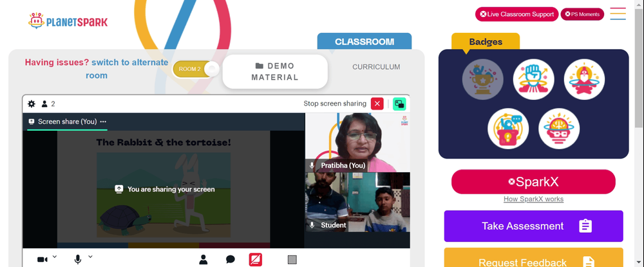Open the Badges tab

(486, 42)
